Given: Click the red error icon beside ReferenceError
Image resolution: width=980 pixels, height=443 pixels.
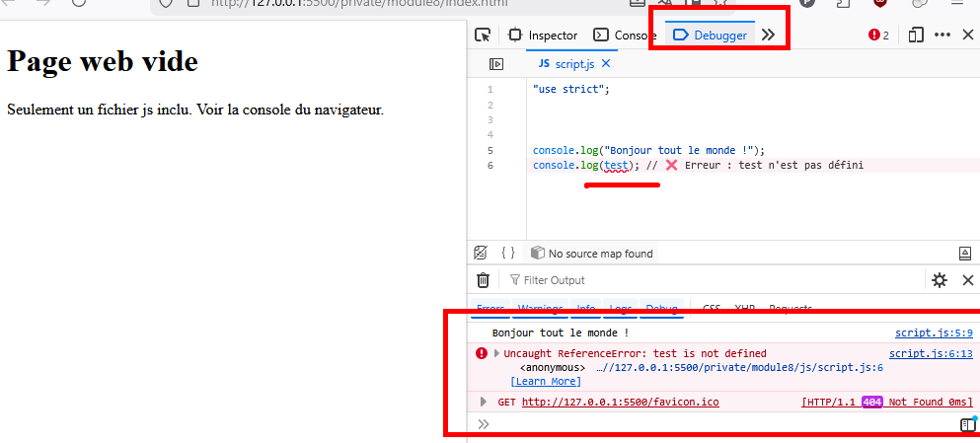Looking at the screenshot, I should pyautogui.click(x=482, y=353).
